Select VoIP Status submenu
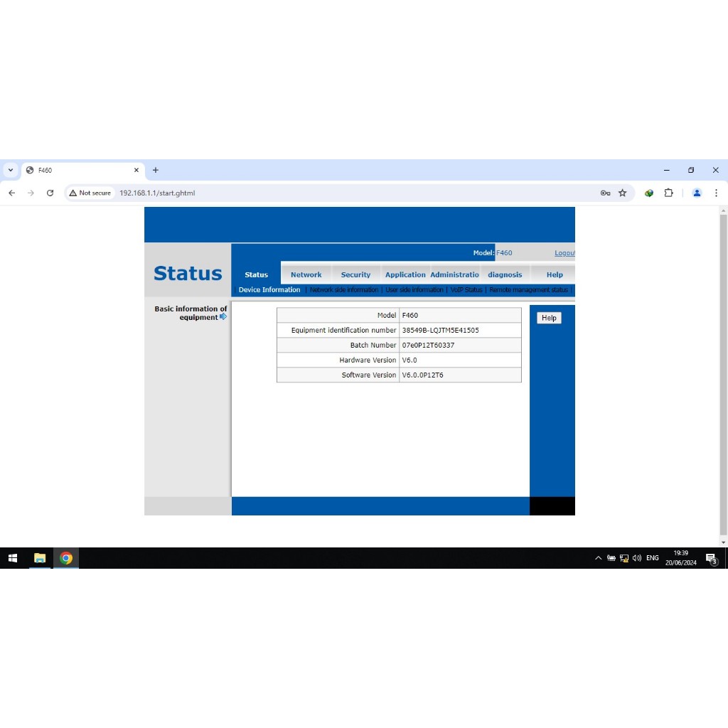This screenshot has width=728, height=728. 466,290
